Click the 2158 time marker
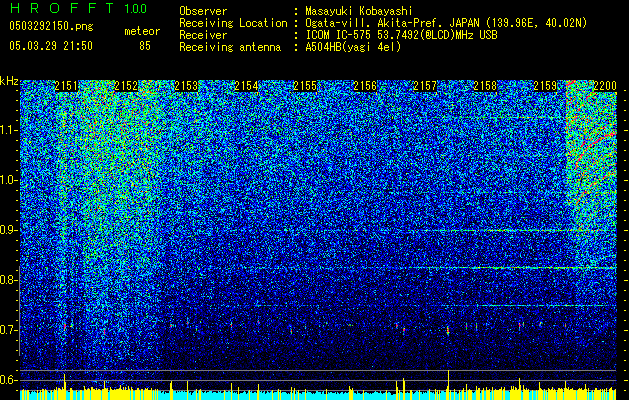This screenshot has width=629, height=400. click(x=485, y=86)
